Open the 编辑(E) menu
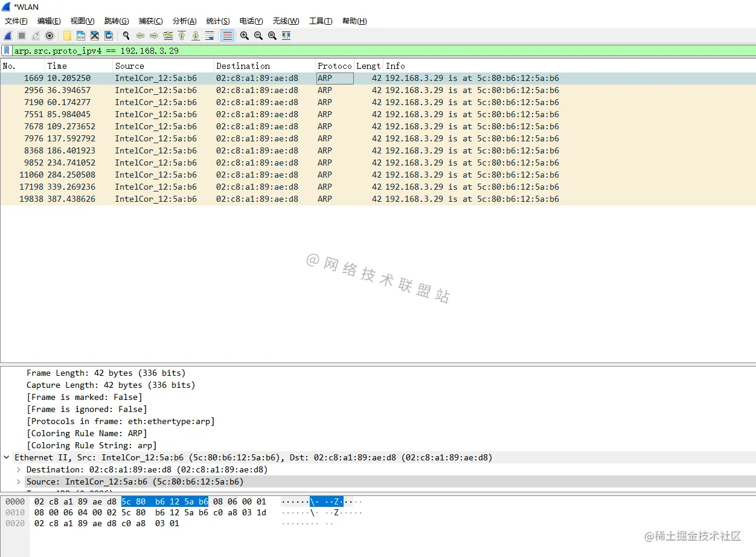The height and width of the screenshot is (557, 756). [x=49, y=21]
